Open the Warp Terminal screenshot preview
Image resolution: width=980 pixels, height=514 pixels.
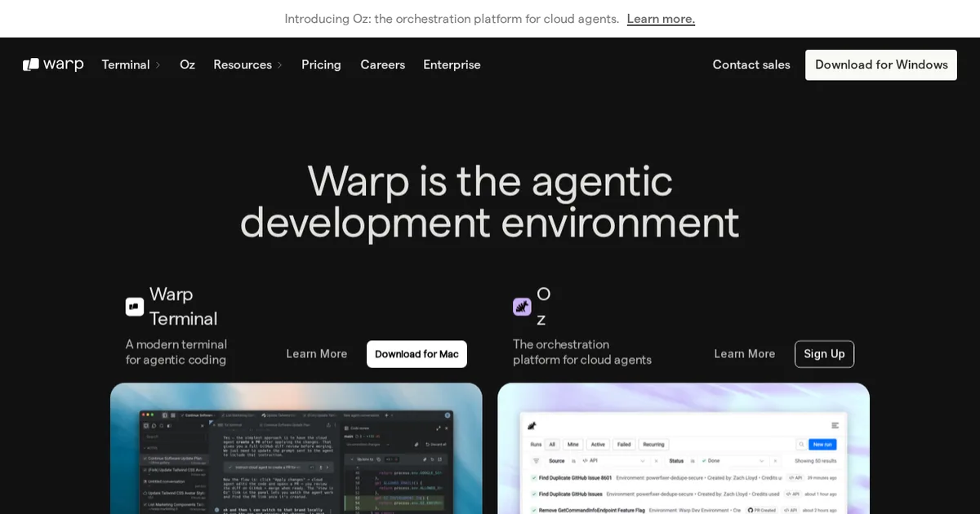[296, 449]
